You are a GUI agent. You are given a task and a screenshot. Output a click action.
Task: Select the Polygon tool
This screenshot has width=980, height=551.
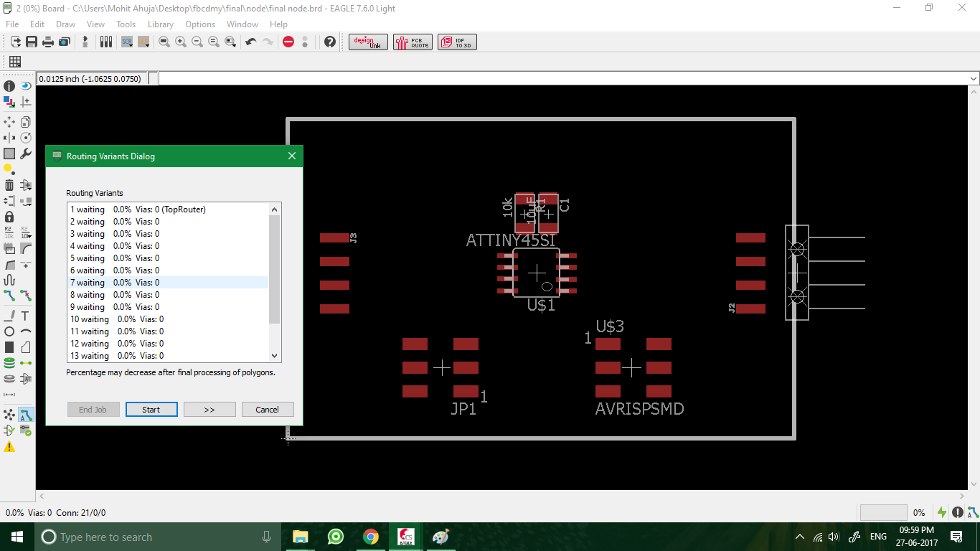26,347
